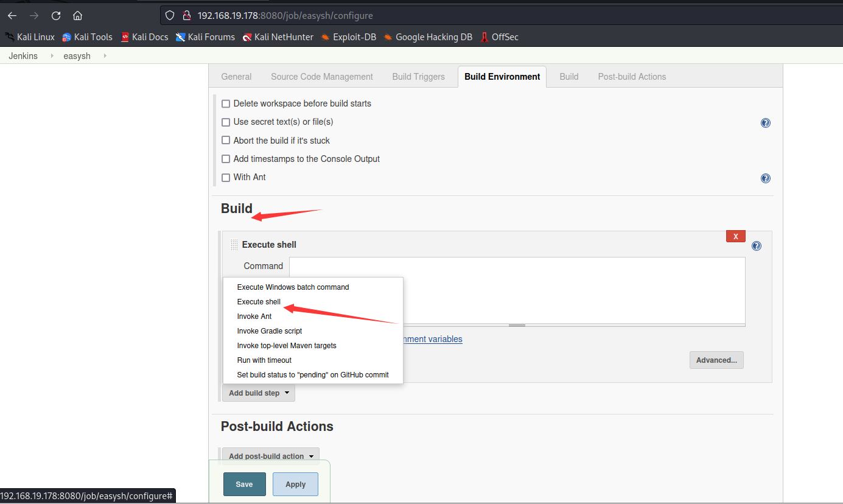The image size is (843, 504).
Task: Delete the Execute shell build step
Action: 736,236
